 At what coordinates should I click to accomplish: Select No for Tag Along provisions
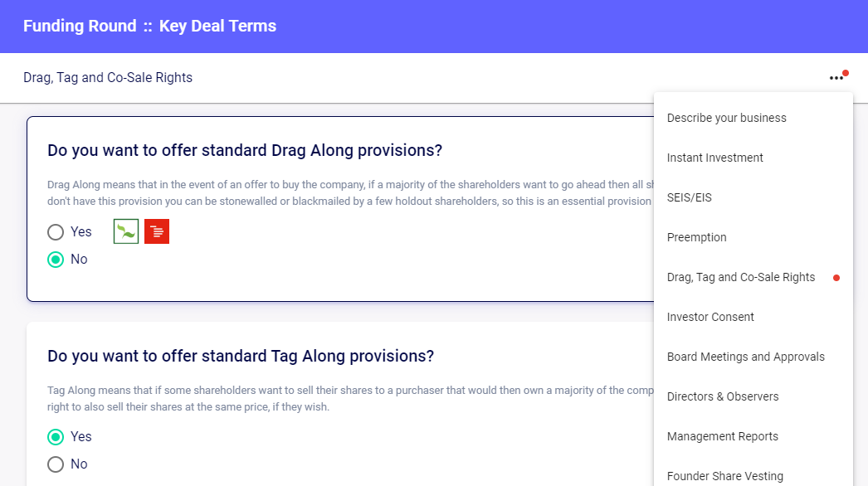56,464
